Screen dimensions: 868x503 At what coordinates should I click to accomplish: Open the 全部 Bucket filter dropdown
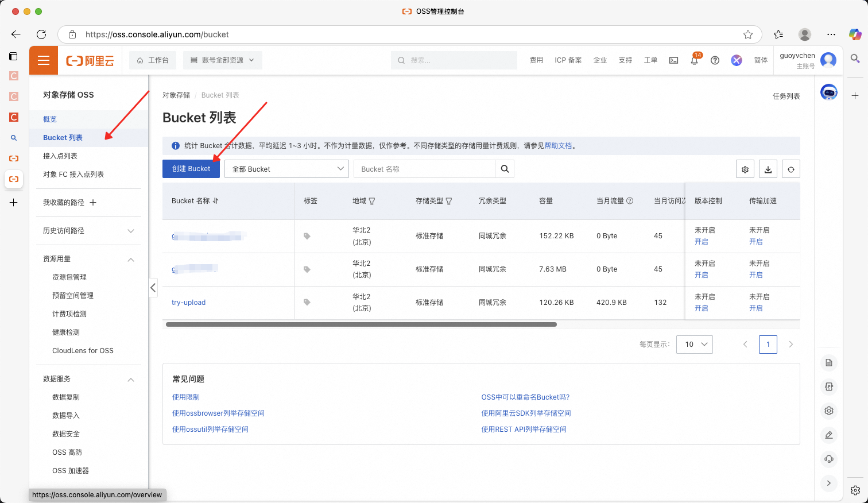coord(286,168)
